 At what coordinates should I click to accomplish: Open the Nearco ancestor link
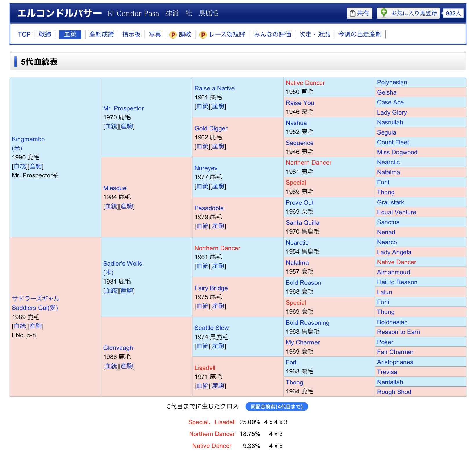coord(387,242)
